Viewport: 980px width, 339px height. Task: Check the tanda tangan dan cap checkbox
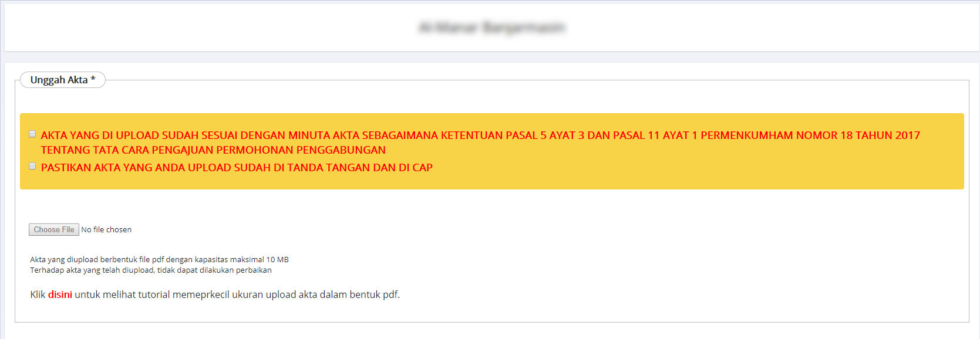[32, 167]
